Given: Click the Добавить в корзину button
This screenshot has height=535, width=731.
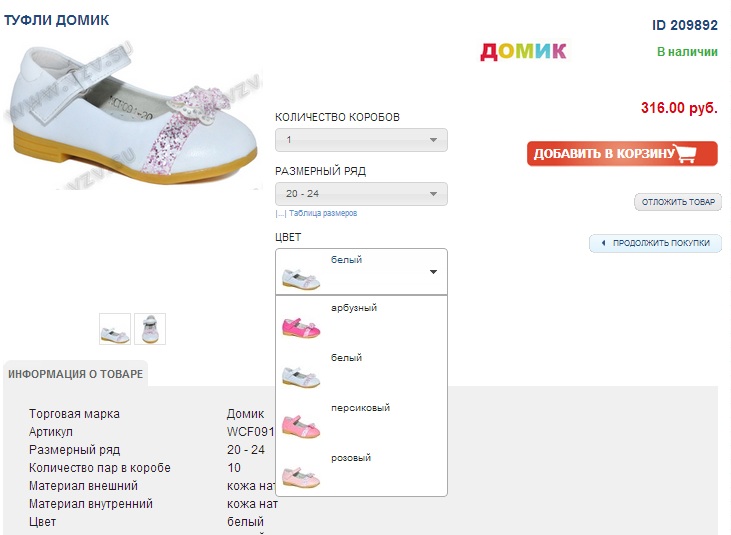Looking at the screenshot, I should click(622, 153).
